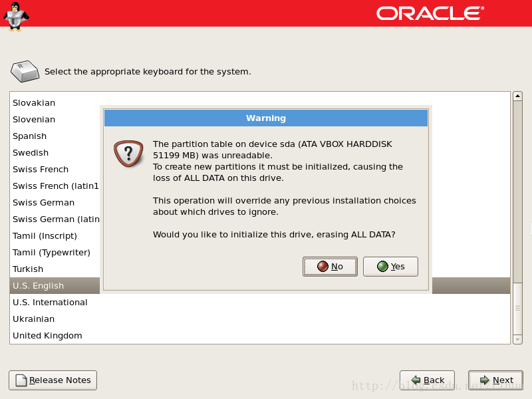Select Swiss German (latin1) layout
Screen dimensions: 532x399
55,219
